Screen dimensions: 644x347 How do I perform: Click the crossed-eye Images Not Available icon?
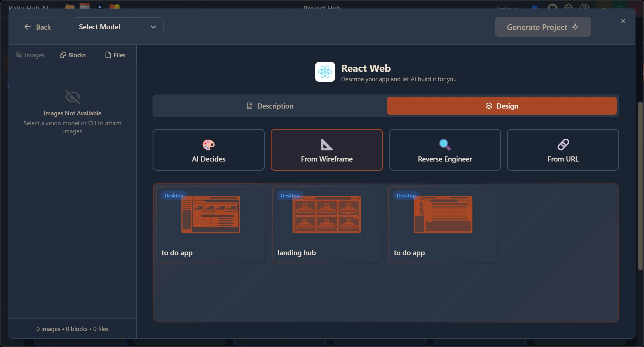coord(72,97)
